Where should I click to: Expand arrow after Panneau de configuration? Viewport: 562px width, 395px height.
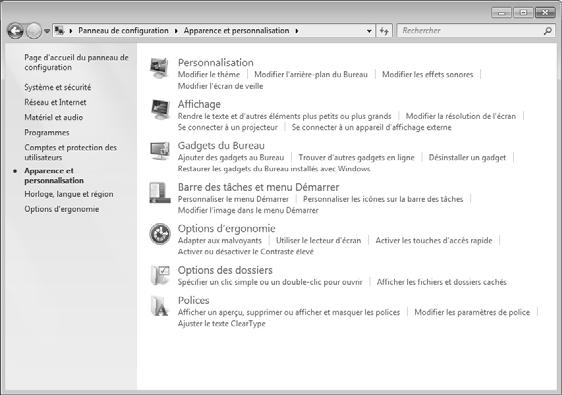coord(176,31)
